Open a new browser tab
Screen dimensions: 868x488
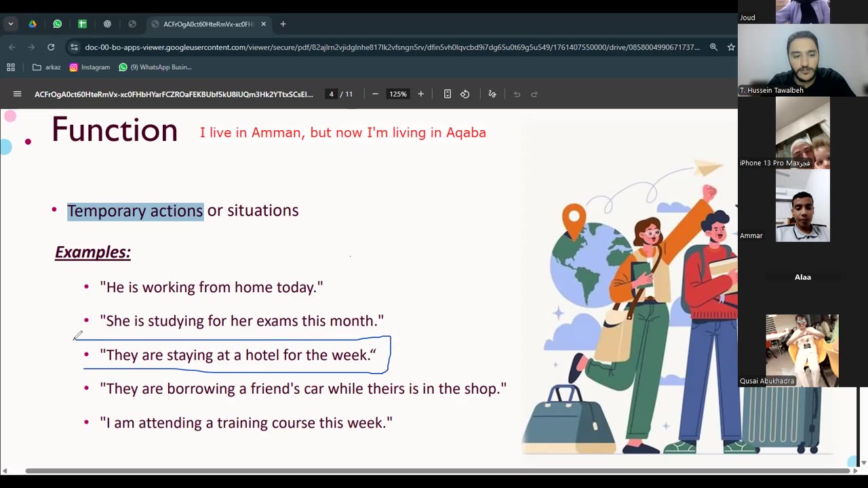click(x=283, y=24)
